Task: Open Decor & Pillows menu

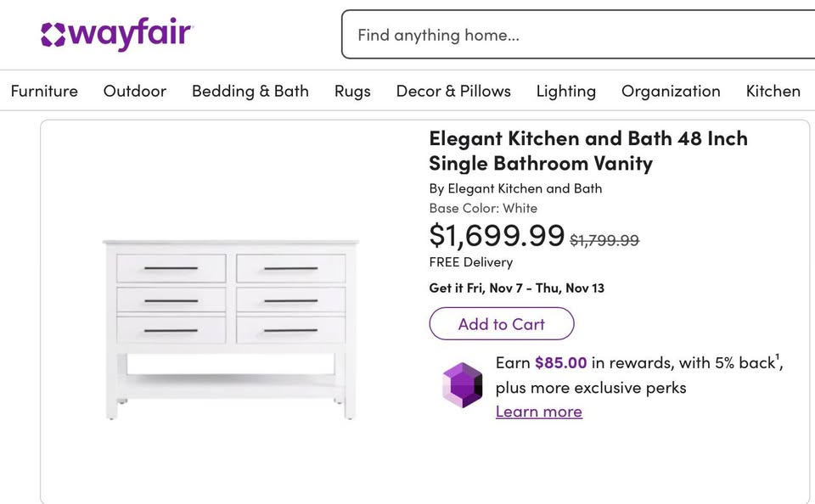Action: pos(453,91)
